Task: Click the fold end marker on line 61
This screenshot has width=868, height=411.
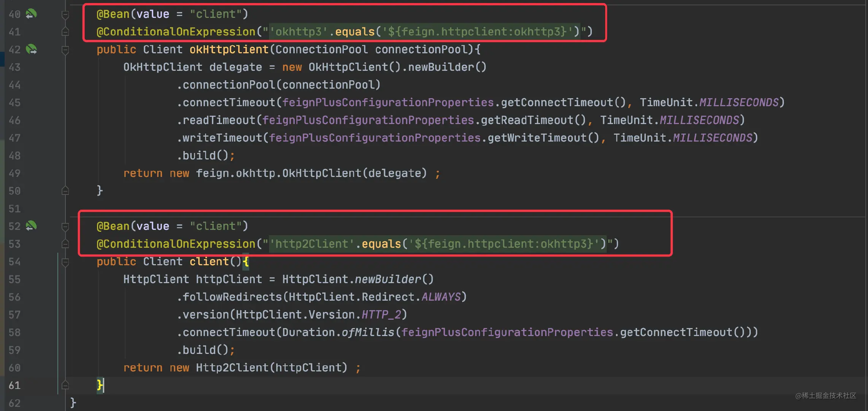Action: pos(65,385)
